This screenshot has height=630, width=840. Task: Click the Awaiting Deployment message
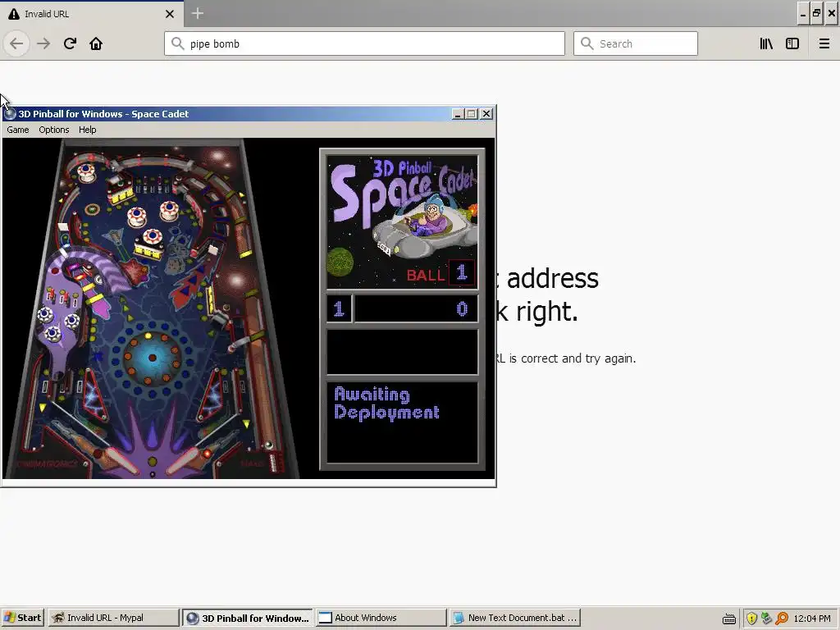(387, 404)
